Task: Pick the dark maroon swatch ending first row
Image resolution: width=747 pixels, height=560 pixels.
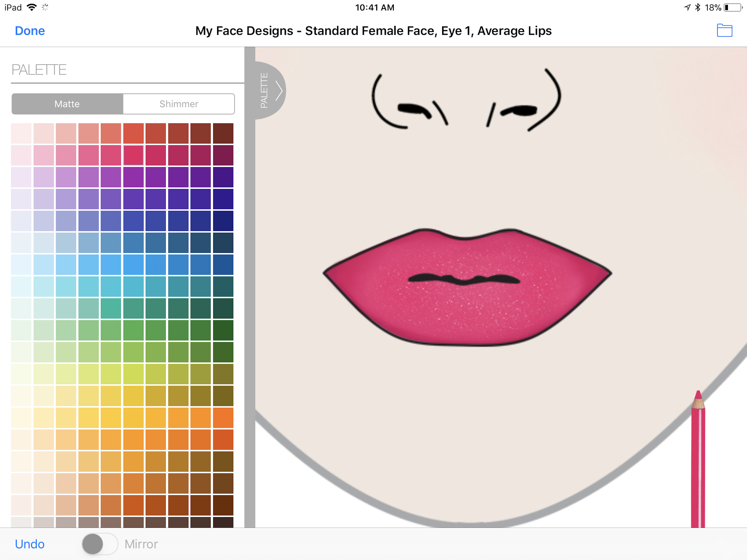Action: click(223, 133)
